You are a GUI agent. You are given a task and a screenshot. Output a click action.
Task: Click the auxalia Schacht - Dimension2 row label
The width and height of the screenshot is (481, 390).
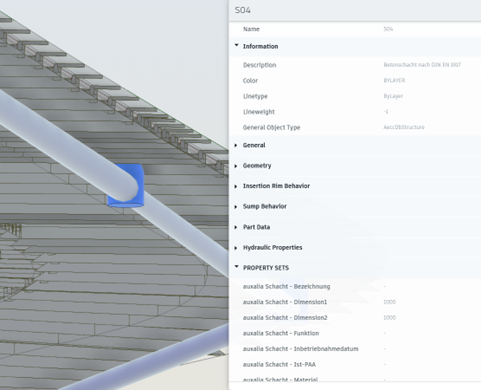(285, 318)
